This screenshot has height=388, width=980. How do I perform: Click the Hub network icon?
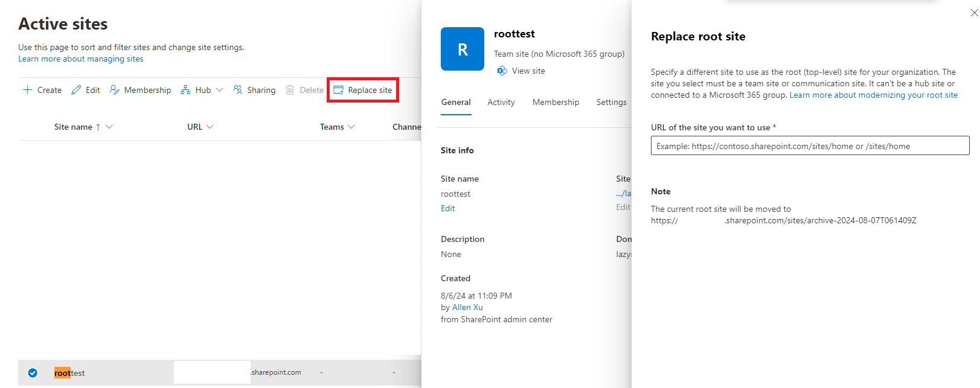(x=185, y=90)
